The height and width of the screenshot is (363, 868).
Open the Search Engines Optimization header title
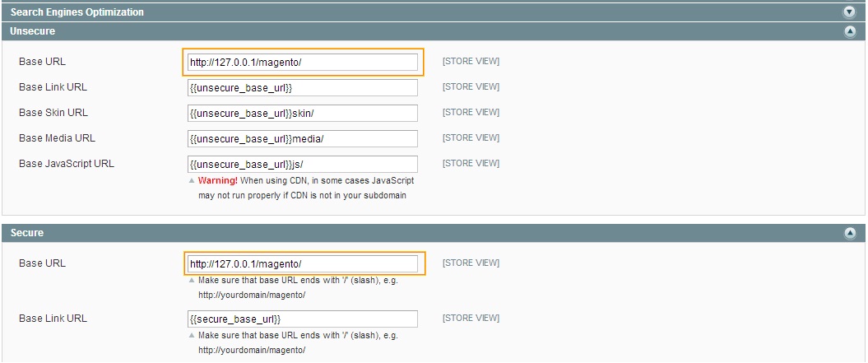[x=77, y=12]
